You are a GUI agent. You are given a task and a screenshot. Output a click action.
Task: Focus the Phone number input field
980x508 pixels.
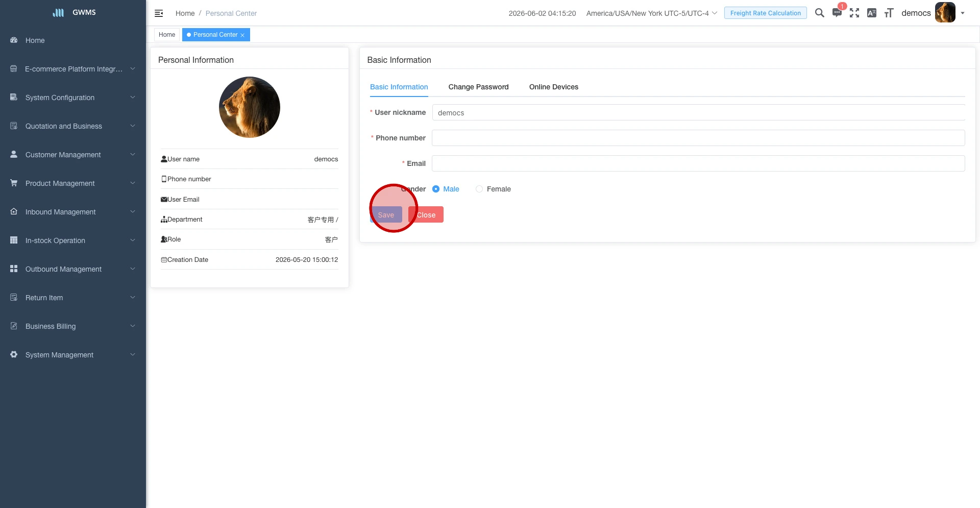[x=698, y=138]
